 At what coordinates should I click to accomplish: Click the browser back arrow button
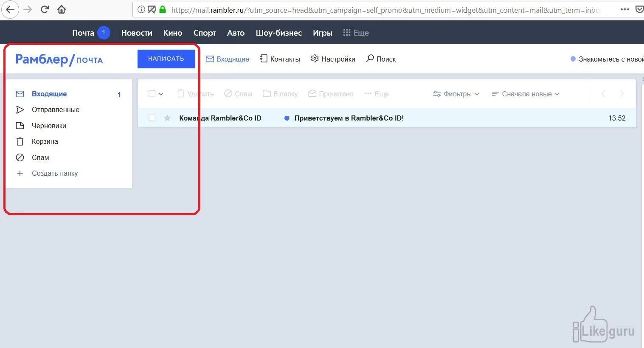pyautogui.click(x=10, y=9)
